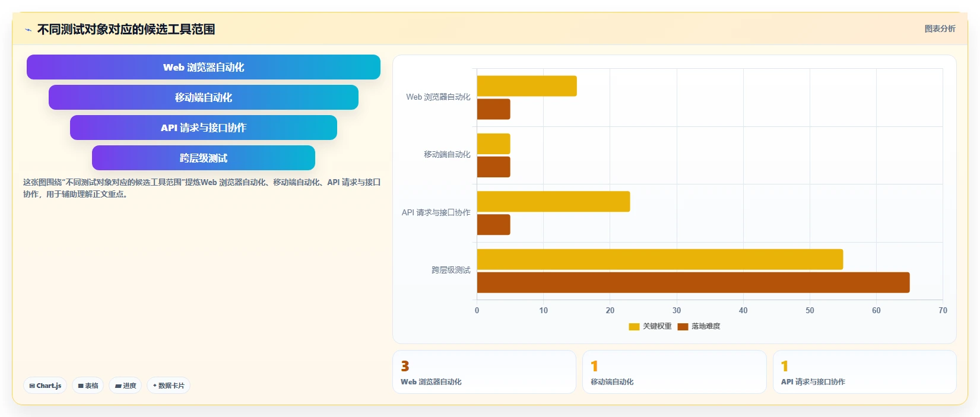Click the 表格 tag chip
The image size is (980, 417).
[88, 386]
